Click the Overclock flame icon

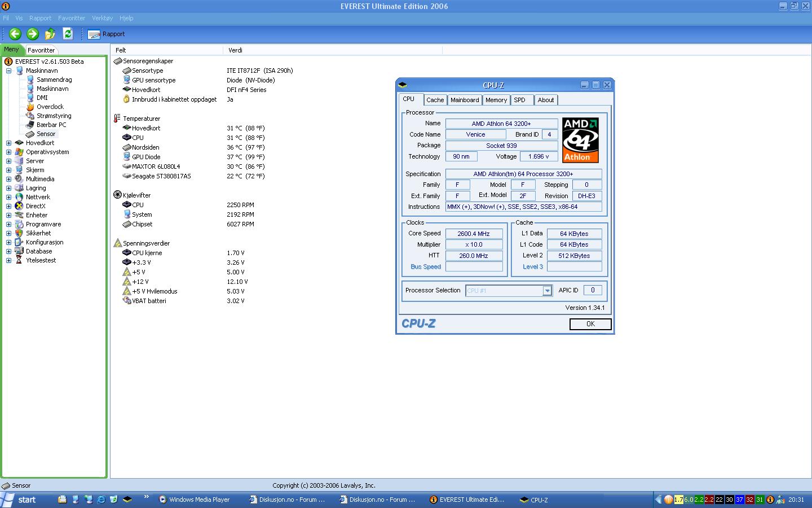(30, 107)
